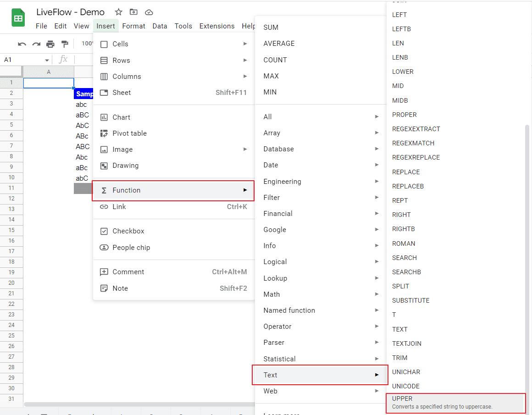Open the name box dropdown arrow
This screenshot has height=415, width=532.
pos(47,61)
